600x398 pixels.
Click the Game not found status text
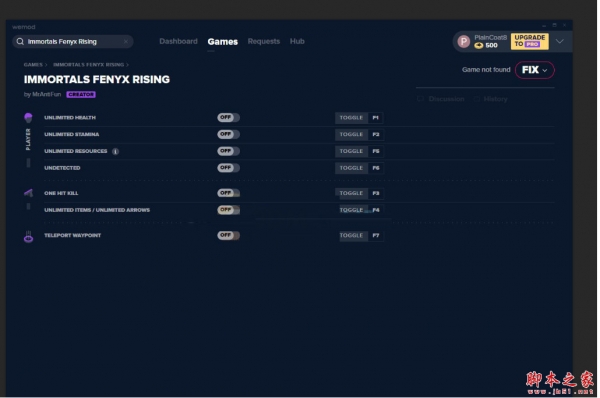[486, 70]
